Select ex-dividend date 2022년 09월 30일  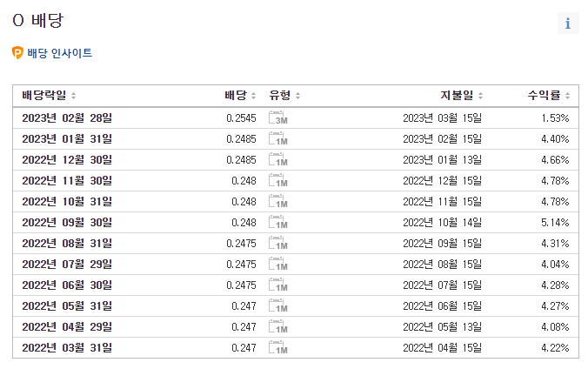click(x=67, y=223)
